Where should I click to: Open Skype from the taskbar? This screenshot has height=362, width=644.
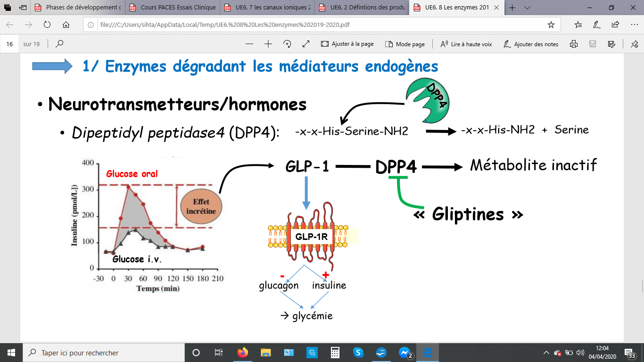pos(358,353)
